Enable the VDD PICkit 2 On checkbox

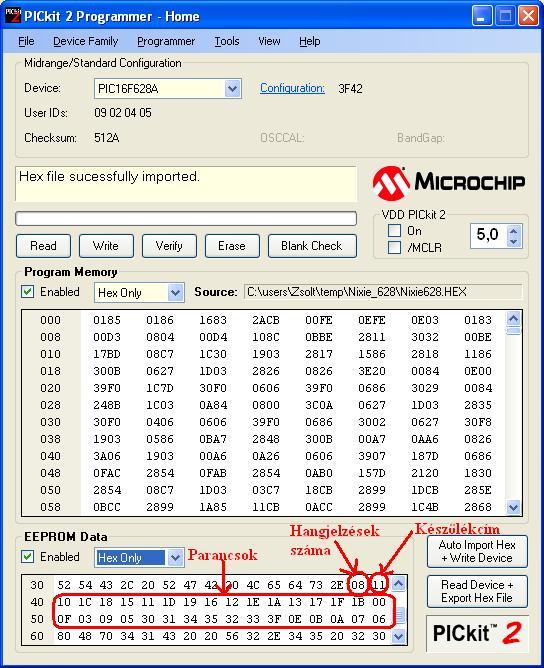click(x=394, y=231)
